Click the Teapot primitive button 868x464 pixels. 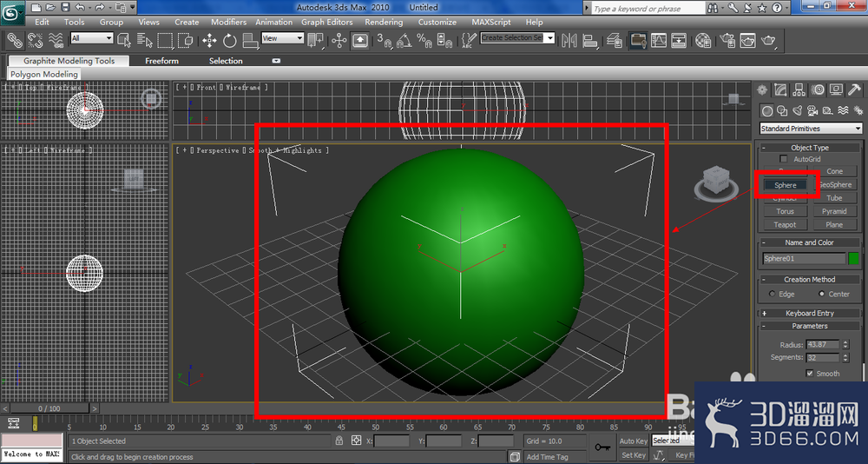(x=785, y=224)
